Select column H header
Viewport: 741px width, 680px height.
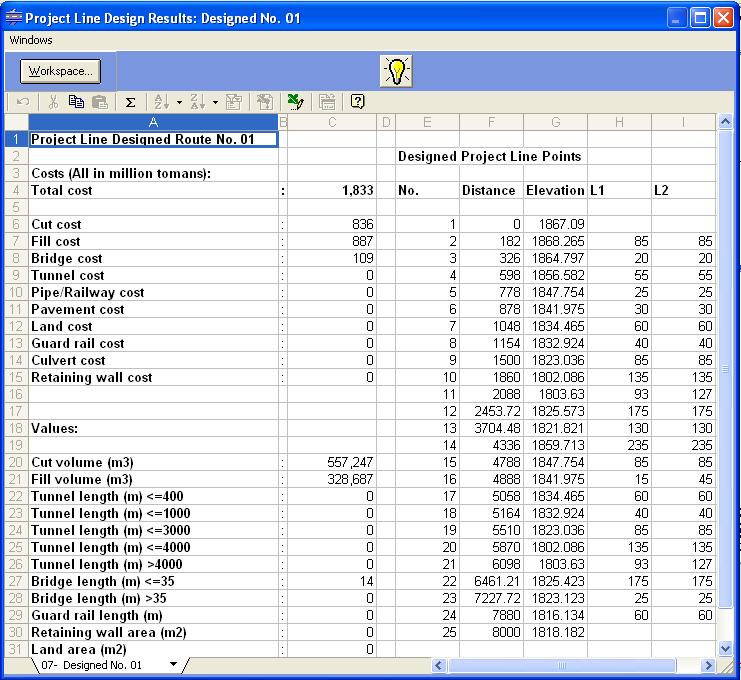coord(619,122)
